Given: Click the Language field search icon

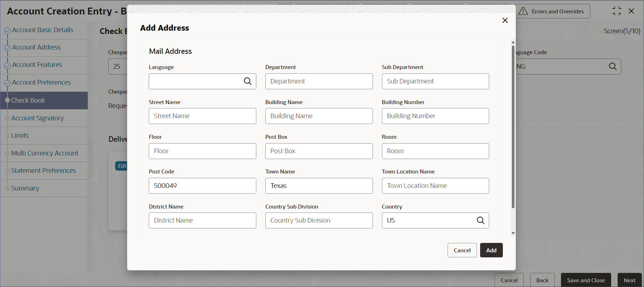Looking at the screenshot, I should (x=248, y=81).
